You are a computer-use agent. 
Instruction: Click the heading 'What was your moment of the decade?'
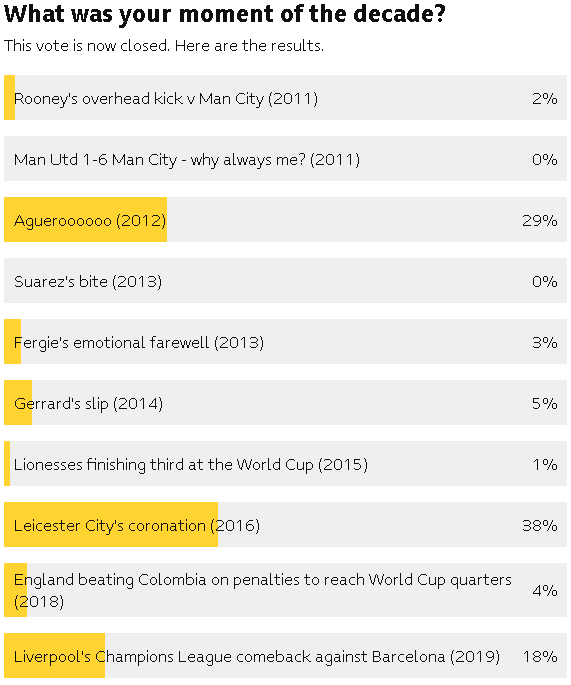[225, 14]
